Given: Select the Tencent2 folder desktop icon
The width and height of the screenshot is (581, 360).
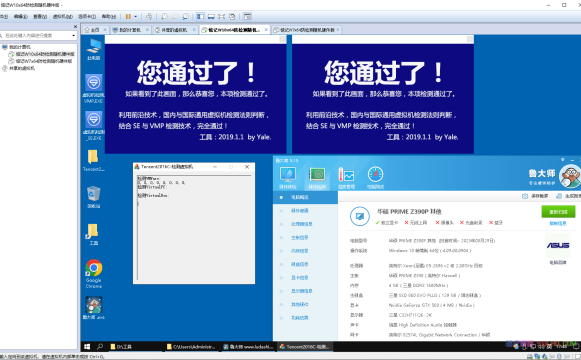Looking at the screenshot, I should pos(93,160).
